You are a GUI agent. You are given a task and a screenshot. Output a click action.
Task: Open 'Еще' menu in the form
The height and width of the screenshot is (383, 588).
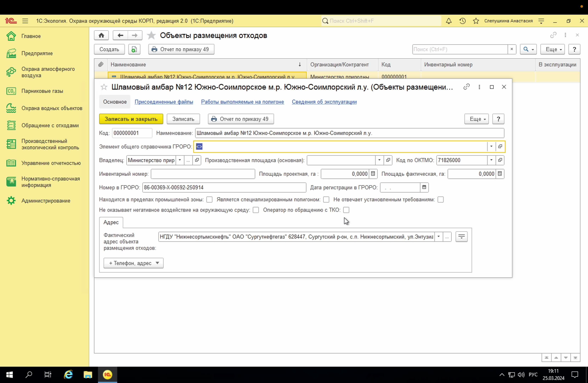pos(476,119)
